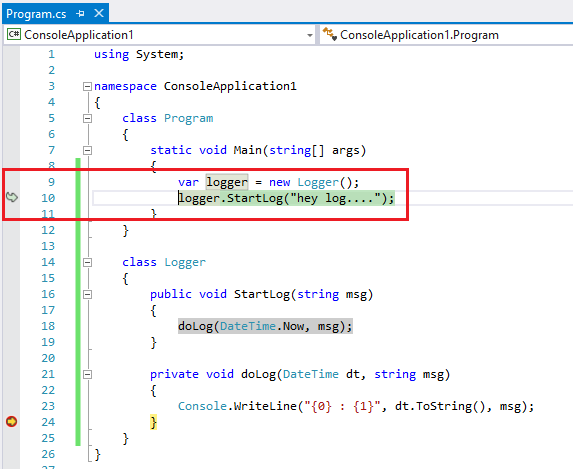Image resolution: width=573 pixels, height=469 pixels.
Task: Click the breakpoint marker on line 24
Action: tap(11, 422)
